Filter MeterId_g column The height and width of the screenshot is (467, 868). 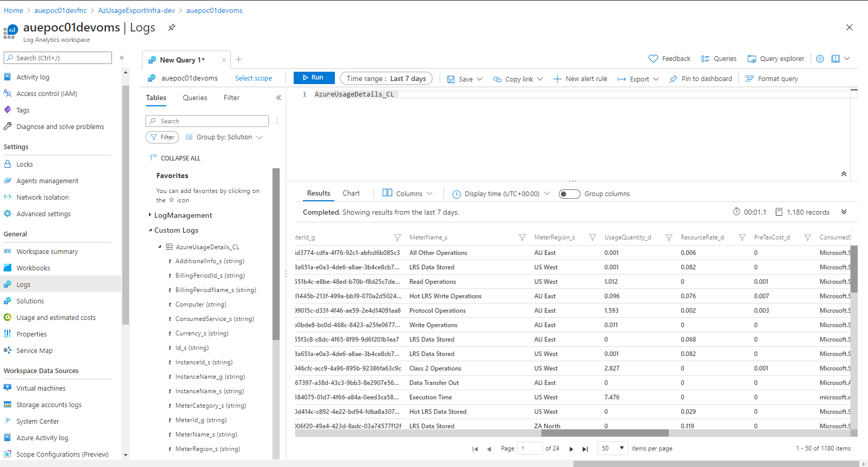(x=397, y=237)
